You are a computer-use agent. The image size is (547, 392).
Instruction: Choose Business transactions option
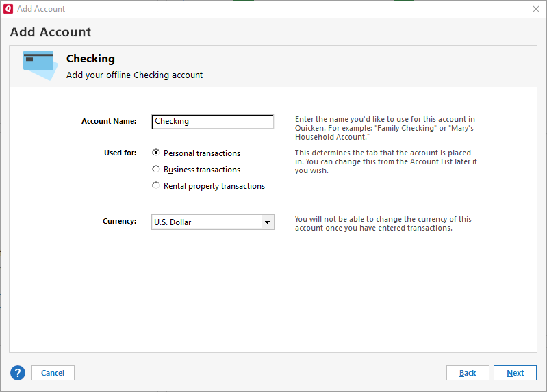coord(156,170)
